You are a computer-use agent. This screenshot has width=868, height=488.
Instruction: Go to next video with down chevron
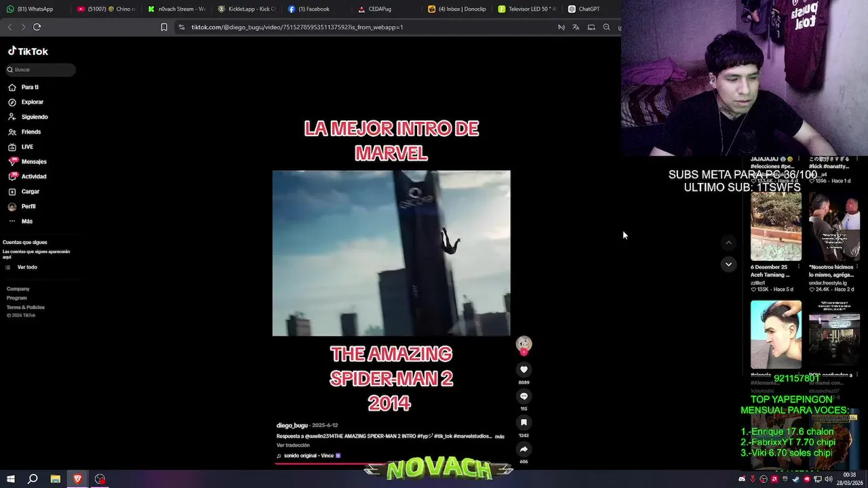click(x=728, y=264)
